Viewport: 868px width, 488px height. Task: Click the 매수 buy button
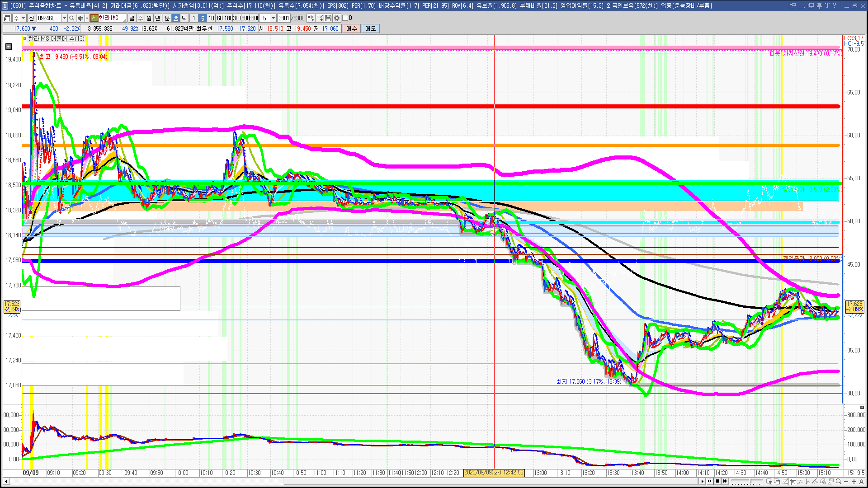[352, 28]
